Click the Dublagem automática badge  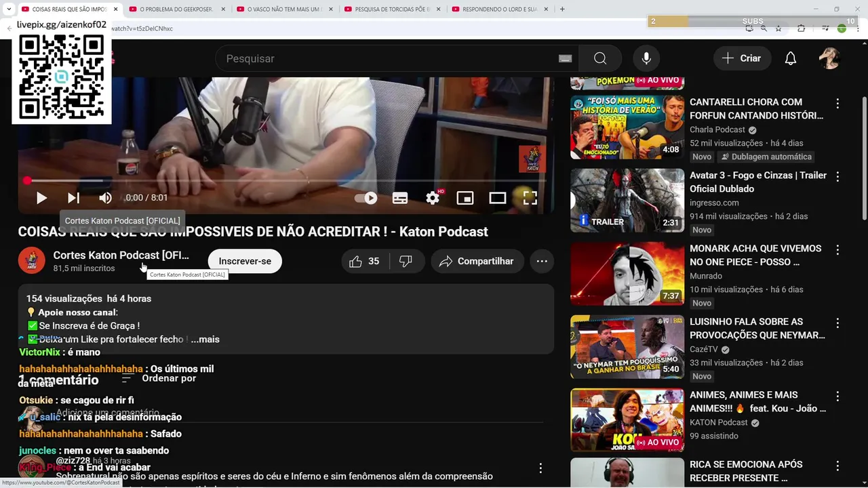(x=766, y=157)
